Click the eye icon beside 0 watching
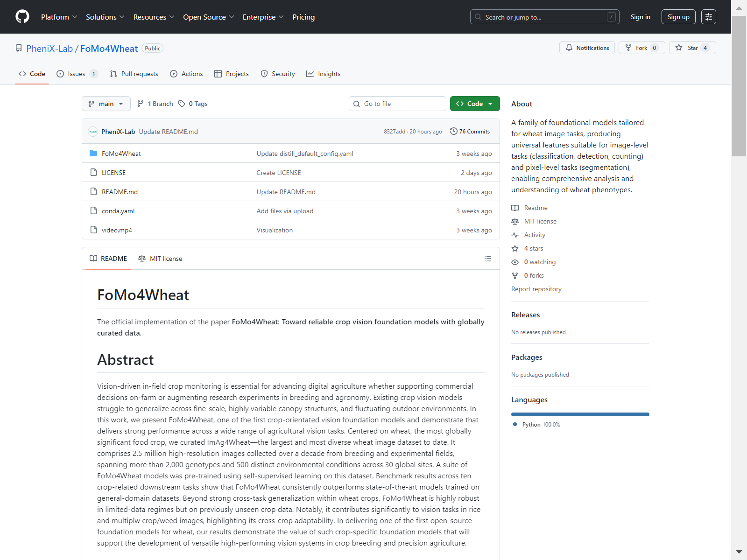Viewport: 747px width, 560px height. pos(515,262)
